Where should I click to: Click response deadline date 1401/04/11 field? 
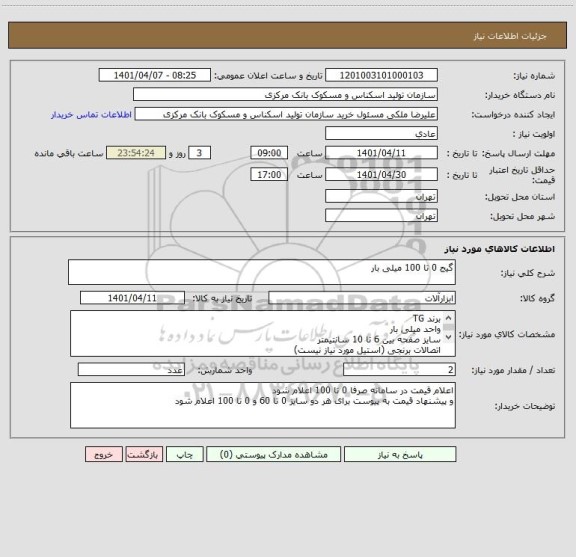pos(381,153)
